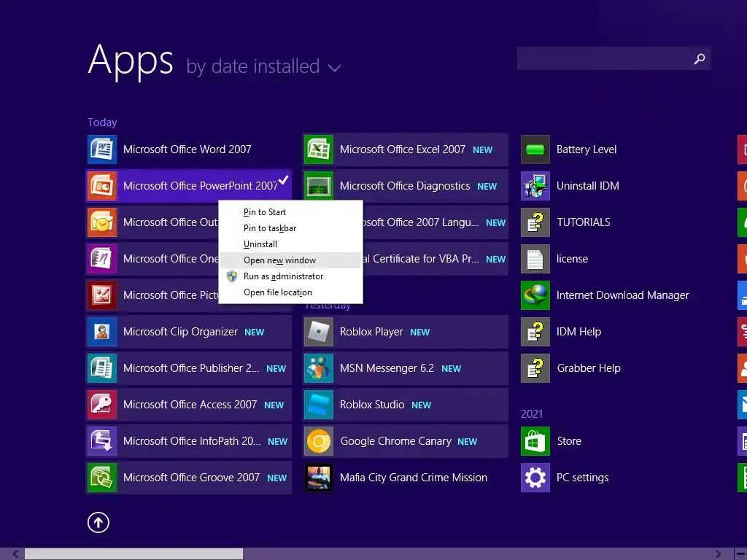Launch the Roblox Player icon
The image size is (747, 560).
(x=319, y=332)
